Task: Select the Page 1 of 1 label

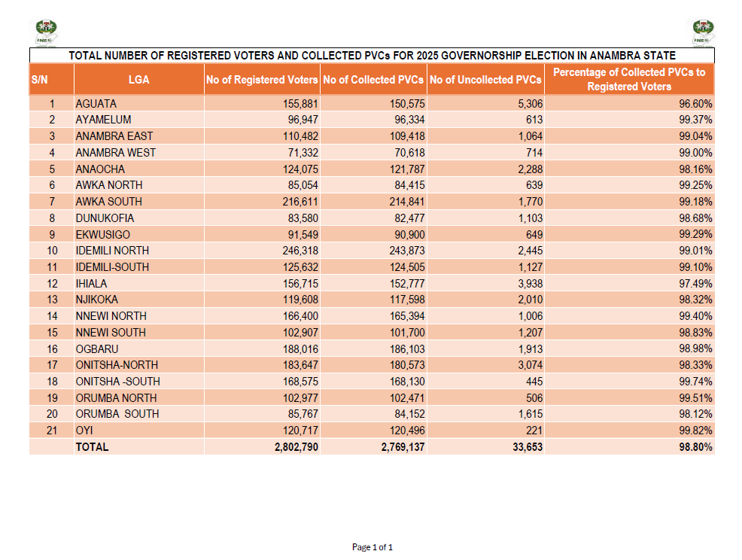Action: [x=371, y=547]
